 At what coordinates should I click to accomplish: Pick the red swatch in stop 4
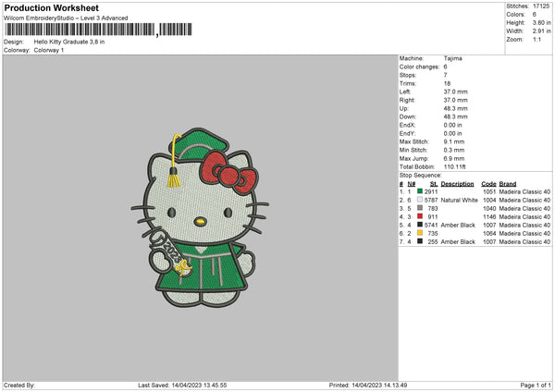click(x=421, y=215)
